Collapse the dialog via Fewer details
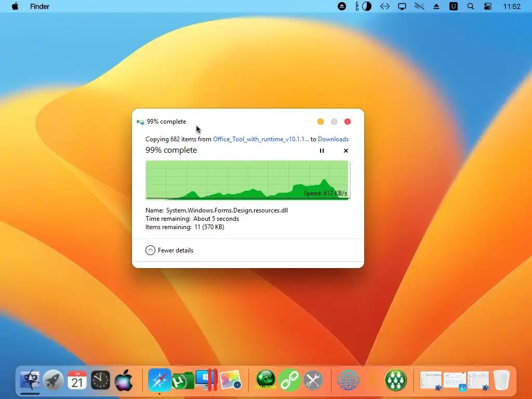The height and width of the screenshot is (399, 532). pos(169,250)
